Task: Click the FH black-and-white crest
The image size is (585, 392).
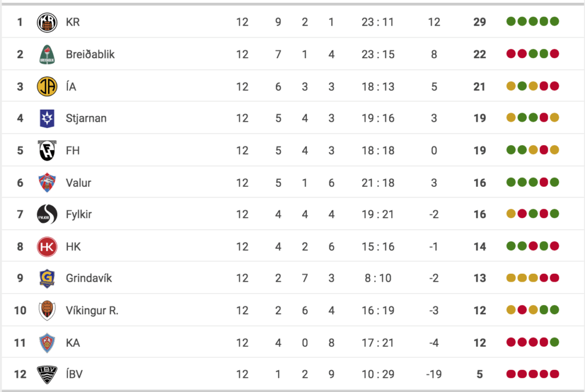Action: pyautogui.click(x=47, y=150)
